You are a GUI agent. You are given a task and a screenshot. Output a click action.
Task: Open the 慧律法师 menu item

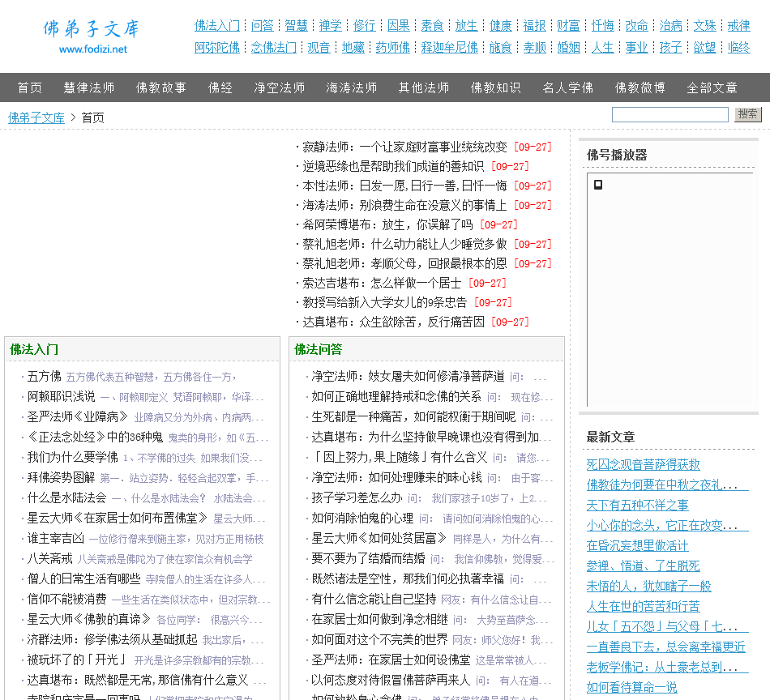point(89,87)
